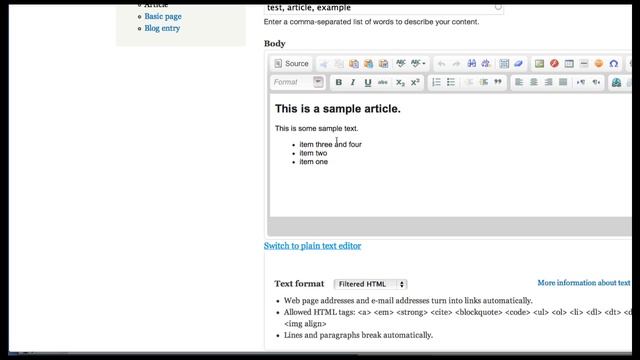The height and width of the screenshot is (360, 640).
Task: Click the Select All icon
Action: (504, 64)
